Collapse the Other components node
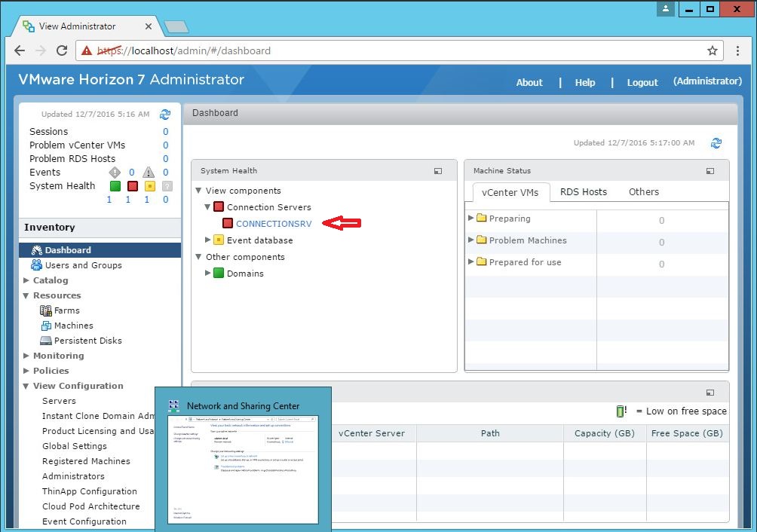 point(198,257)
